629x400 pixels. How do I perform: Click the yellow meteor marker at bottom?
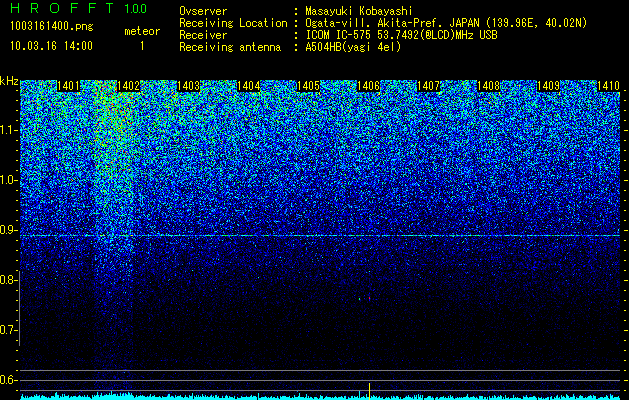(369, 390)
